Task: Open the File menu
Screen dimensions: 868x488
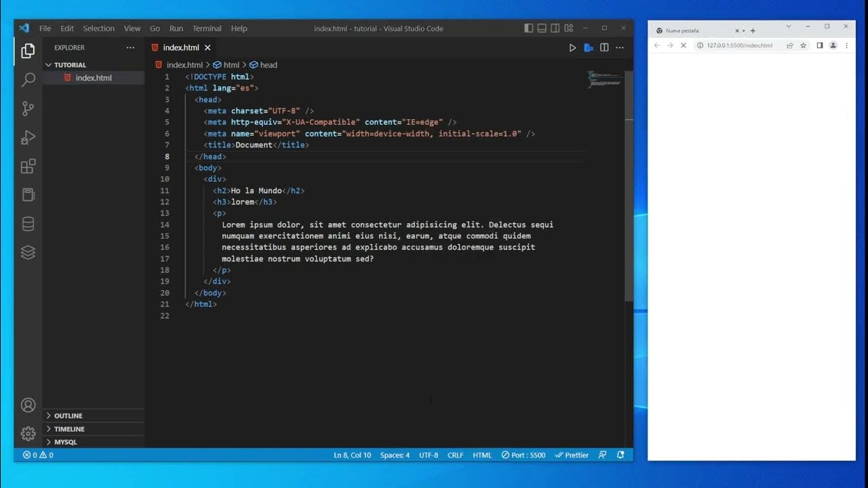Action: tap(45, 28)
